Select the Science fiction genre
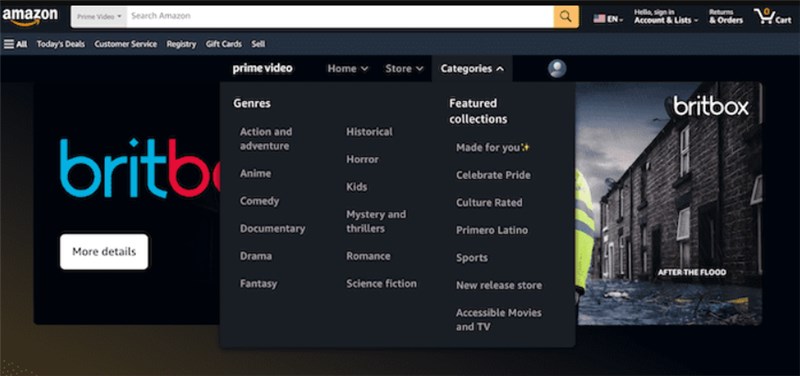This screenshot has width=800, height=376. (381, 284)
